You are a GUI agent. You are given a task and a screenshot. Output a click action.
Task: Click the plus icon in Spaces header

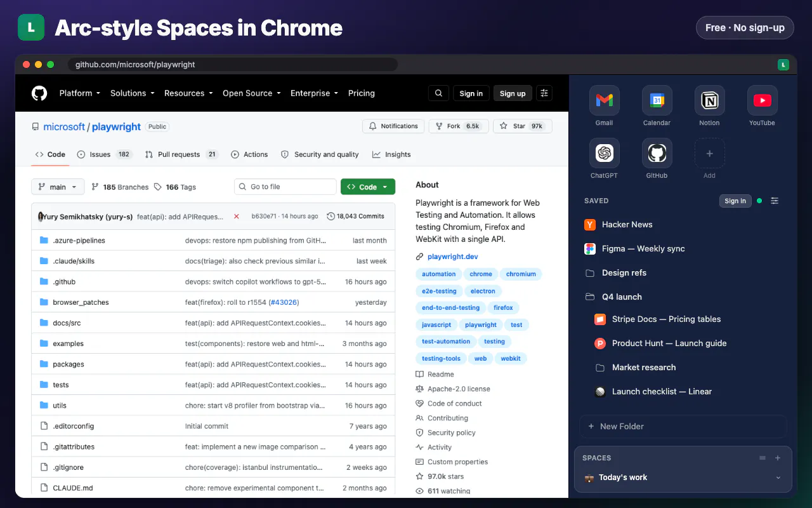tap(778, 458)
